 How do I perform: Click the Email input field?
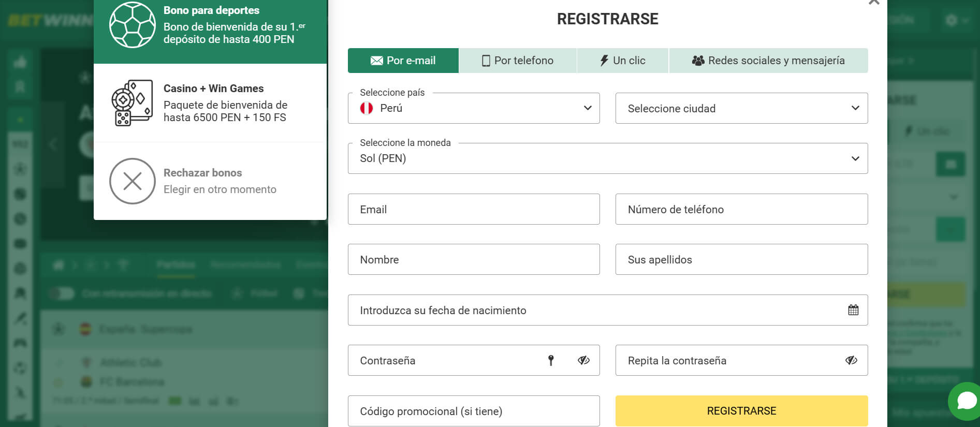473,209
